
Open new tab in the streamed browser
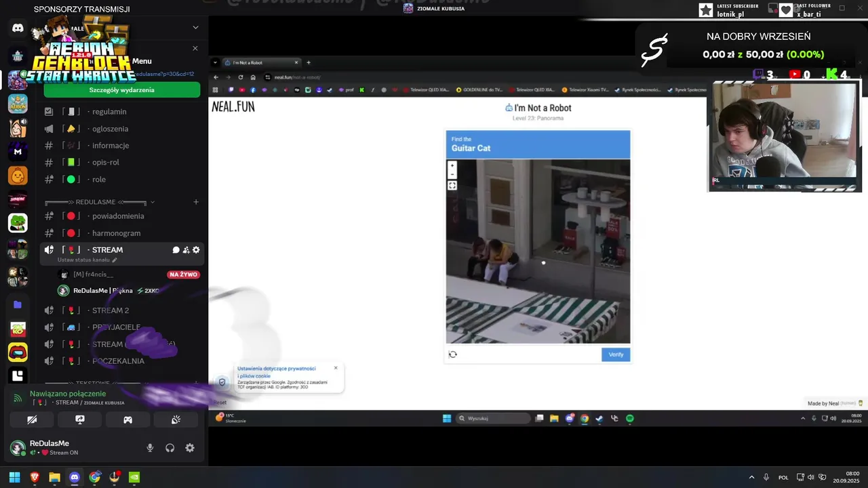(309, 62)
